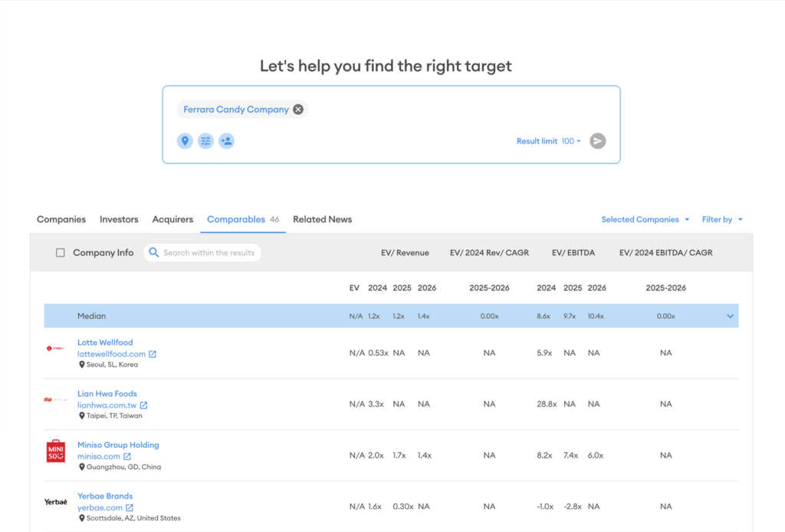Open external link icon beside miniso.com
785x532 pixels.
[127, 456]
